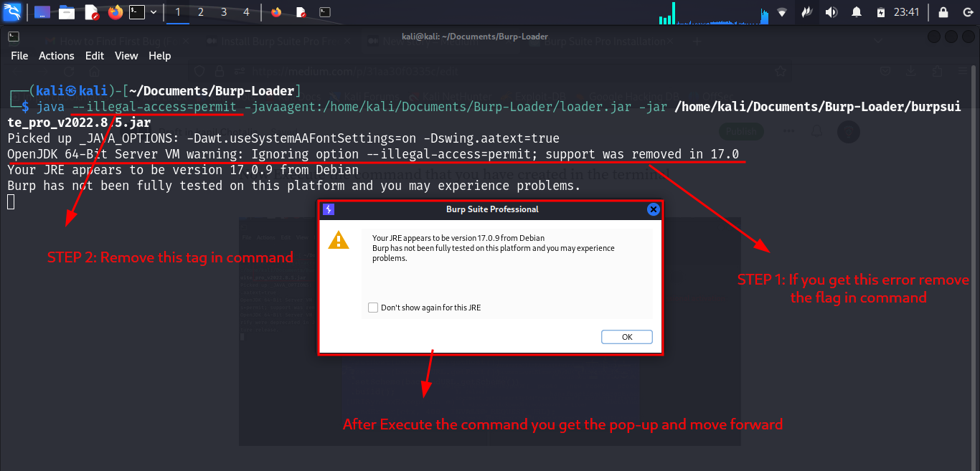Click the Burp Suite logo in dialog title
This screenshot has height=471, width=980.
[329, 209]
